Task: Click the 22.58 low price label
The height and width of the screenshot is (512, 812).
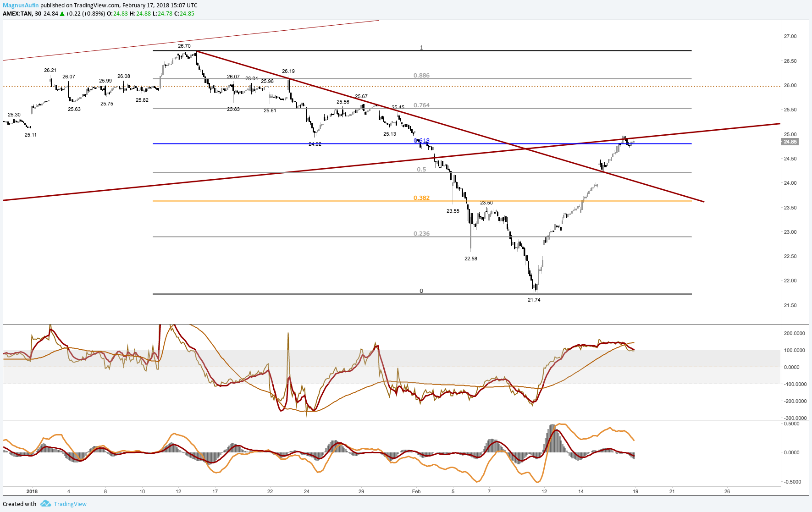Action: pos(471,259)
